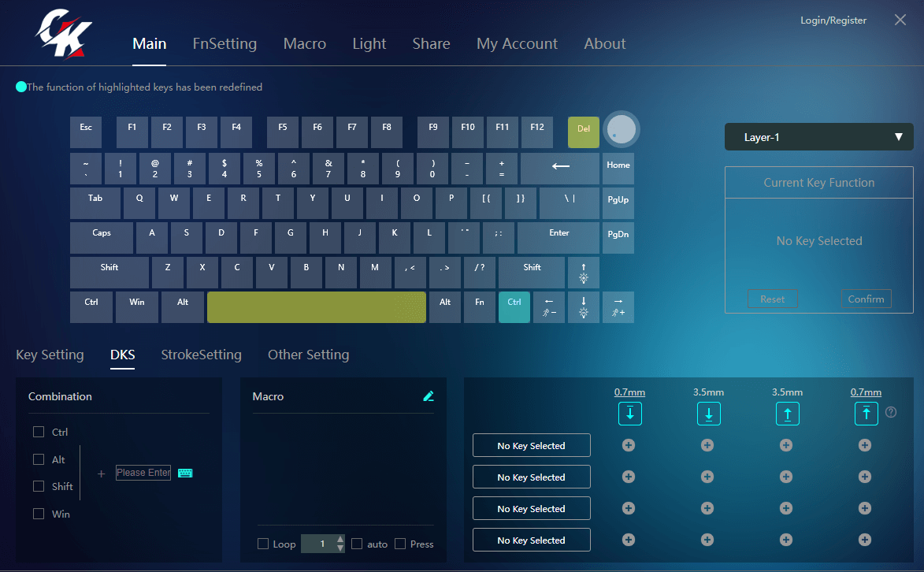Click the Macro edit pencil icon
The height and width of the screenshot is (572, 924).
click(x=429, y=396)
